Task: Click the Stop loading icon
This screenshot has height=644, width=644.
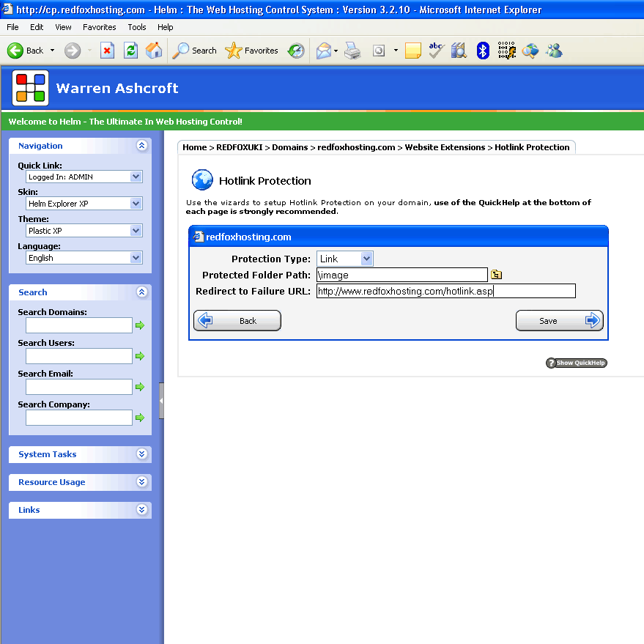Action: click(x=107, y=51)
